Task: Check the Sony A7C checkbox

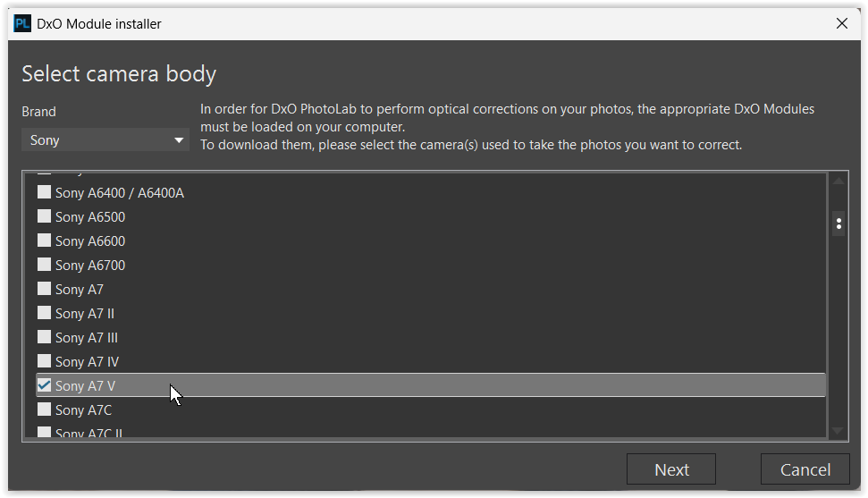Action: 44,409
